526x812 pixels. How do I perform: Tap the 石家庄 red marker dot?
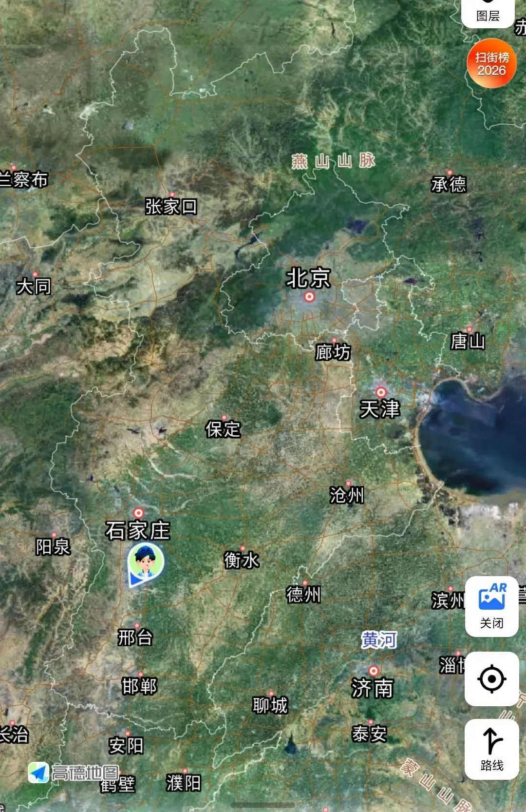(139, 513)
